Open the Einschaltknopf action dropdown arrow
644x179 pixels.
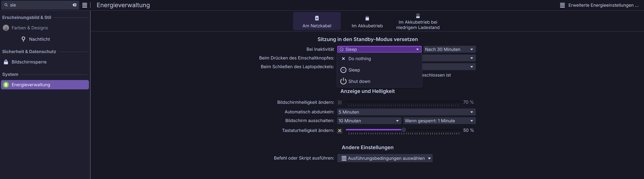[471, 58]
